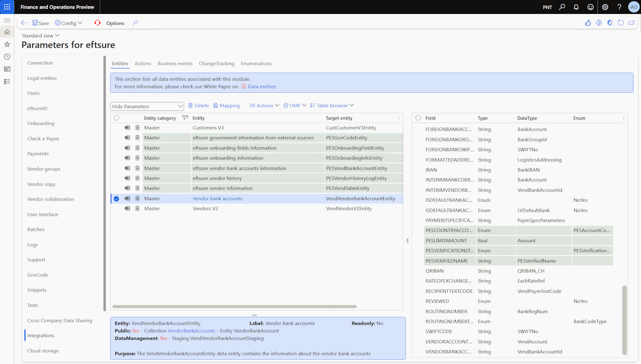Click the filter icon on the Entity category column
The width and height of the screenshot is (641, 364).
185,118
